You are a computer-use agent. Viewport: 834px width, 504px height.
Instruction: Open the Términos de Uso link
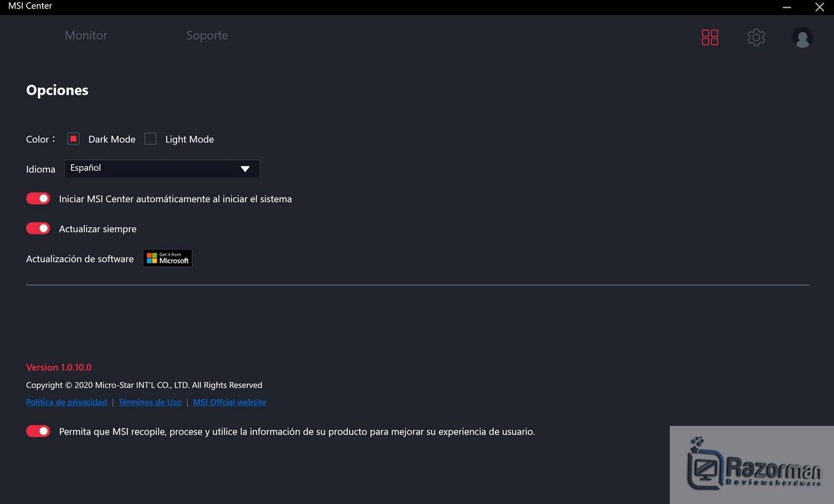(150, 402)
